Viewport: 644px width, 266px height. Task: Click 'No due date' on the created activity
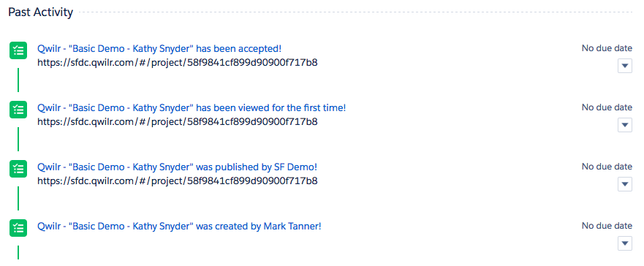tap(607, 226)
